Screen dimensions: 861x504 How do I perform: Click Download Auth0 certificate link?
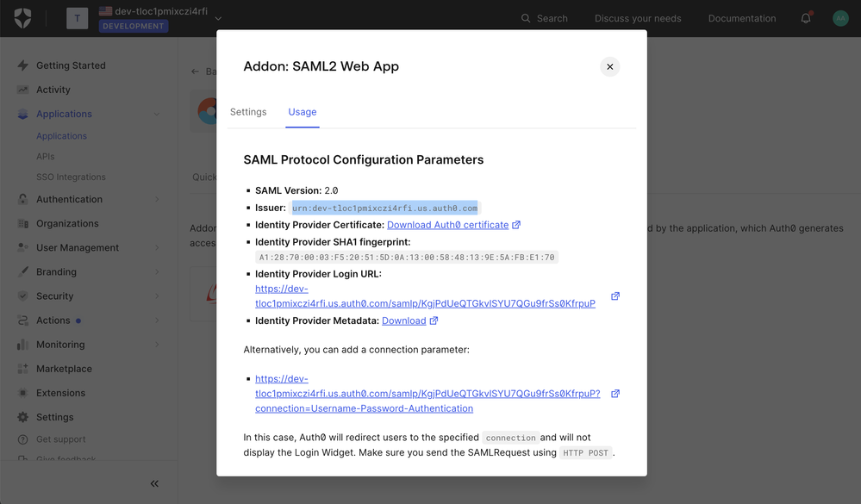pos(447,225)
